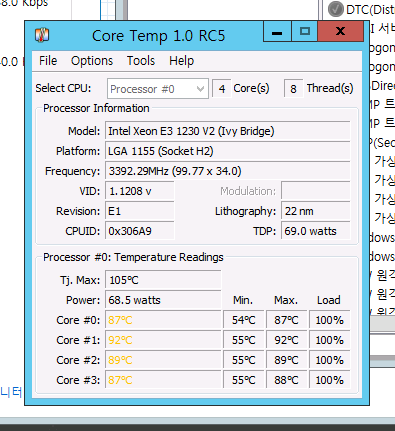
Task: Click the Model field with Intel Xeon E3 1230 V2
Action: click(x=228, y=131)
